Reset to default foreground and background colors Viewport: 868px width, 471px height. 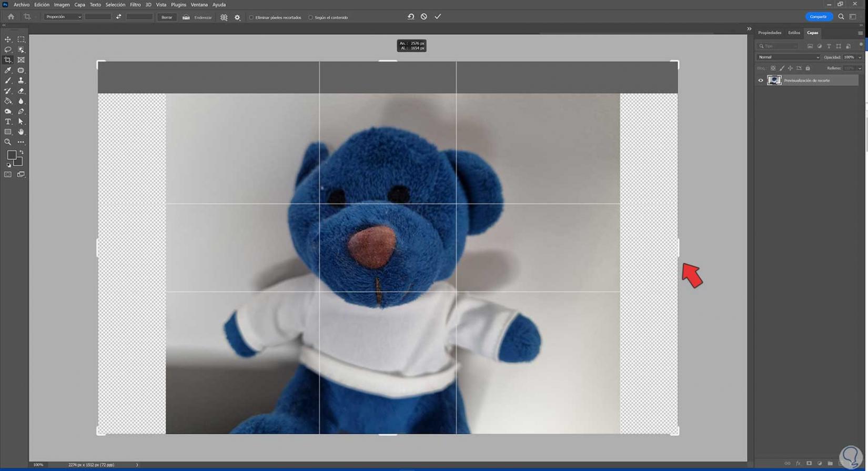(x=8, y=165)
